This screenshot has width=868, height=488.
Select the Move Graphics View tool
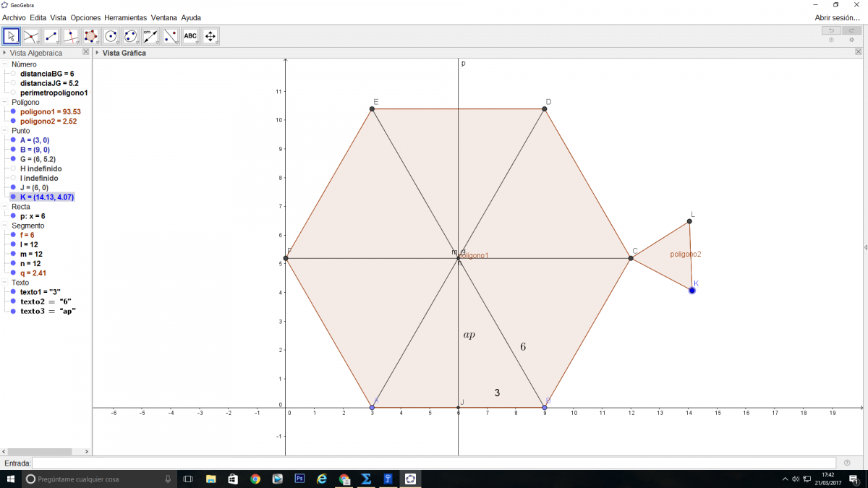(x=210, y=36)
